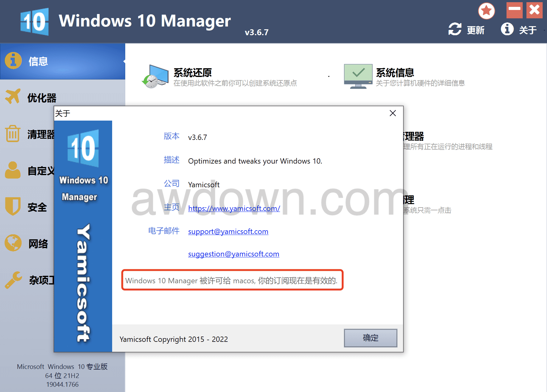Click the suggestion@yamicsoft.com email link
Screen dimensions: 547x392
pyautogui.click(x=234, y=254)
